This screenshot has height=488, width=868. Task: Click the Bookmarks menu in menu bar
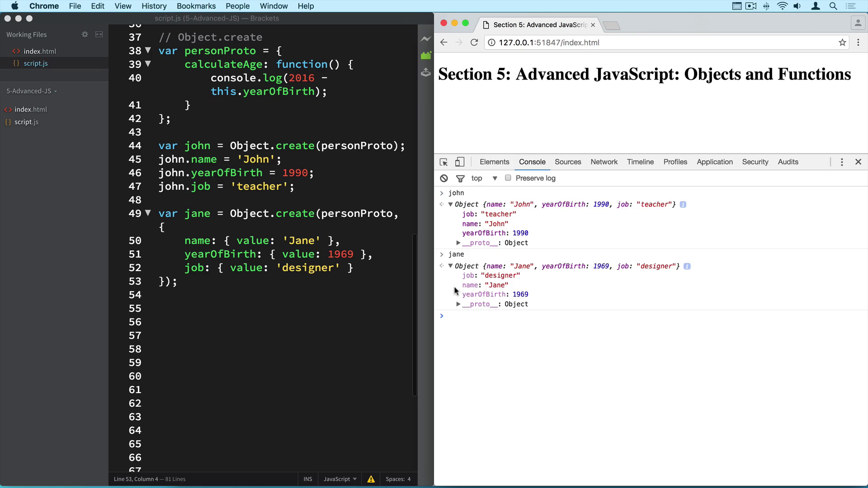click(196, 6)
